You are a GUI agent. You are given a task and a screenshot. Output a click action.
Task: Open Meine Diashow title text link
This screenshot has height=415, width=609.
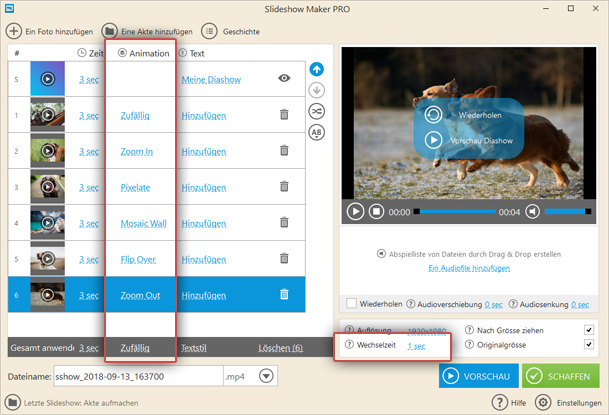211,80
